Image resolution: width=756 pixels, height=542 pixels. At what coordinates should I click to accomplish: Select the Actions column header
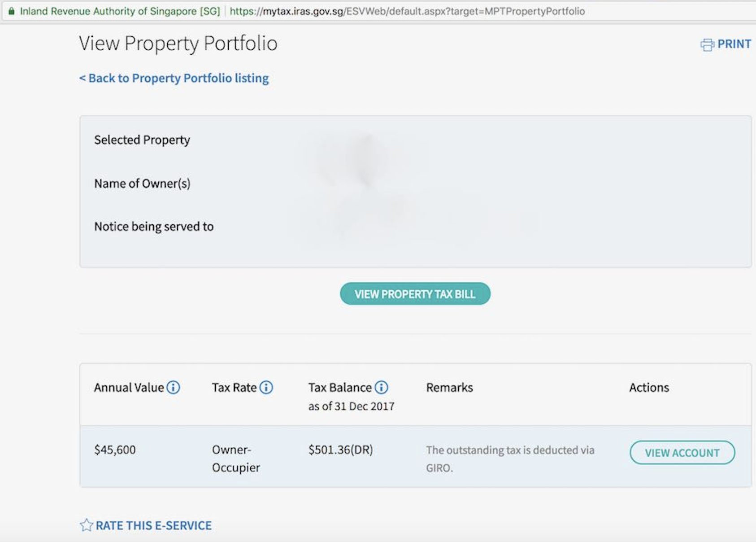(649, 388)
